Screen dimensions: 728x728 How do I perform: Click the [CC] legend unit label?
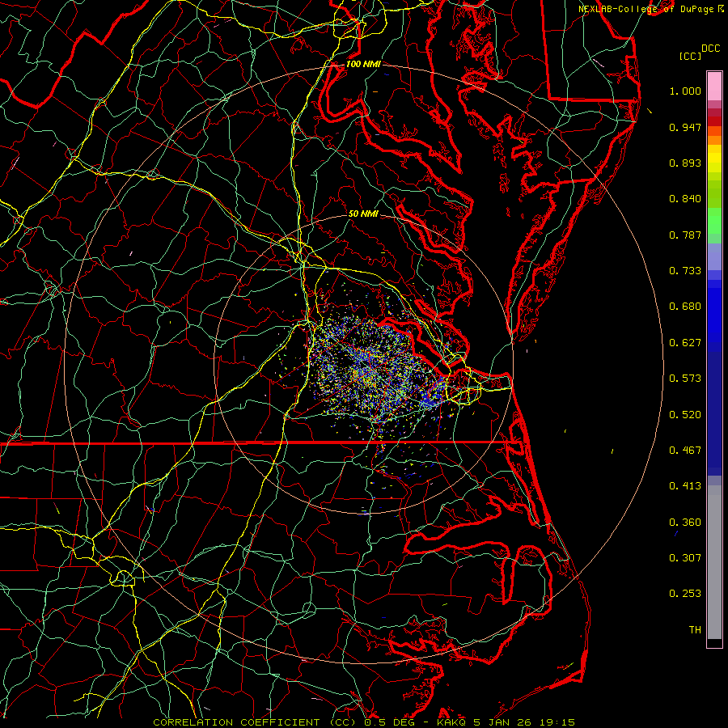[690, 56]
